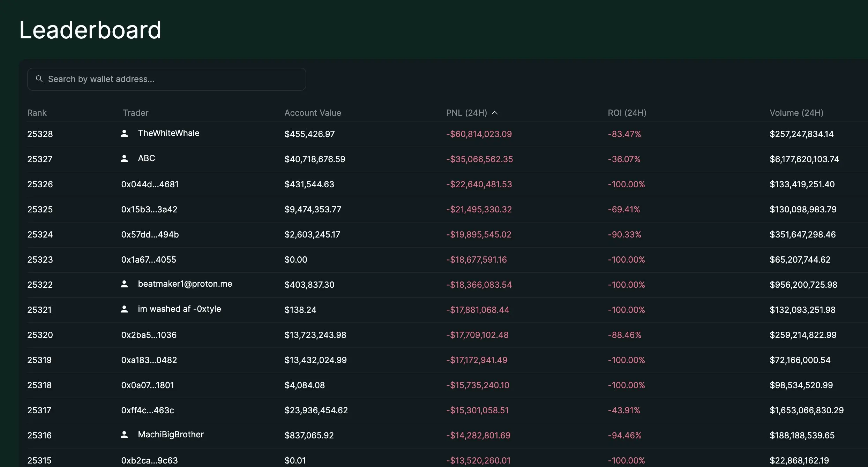
Task: Click TheWhiteWhale's user profile icon
Action: [x=124, y=133]
